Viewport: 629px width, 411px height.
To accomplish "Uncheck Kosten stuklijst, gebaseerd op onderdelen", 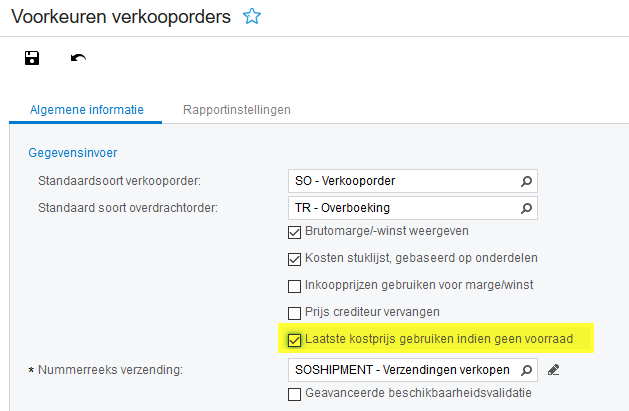I will pos(295,260).
